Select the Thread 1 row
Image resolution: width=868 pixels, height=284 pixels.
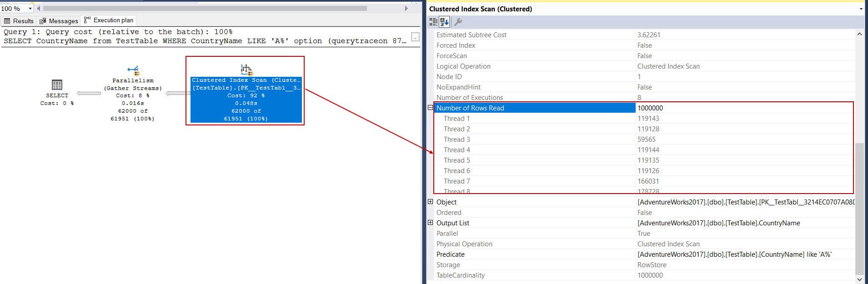pos(644,119)
